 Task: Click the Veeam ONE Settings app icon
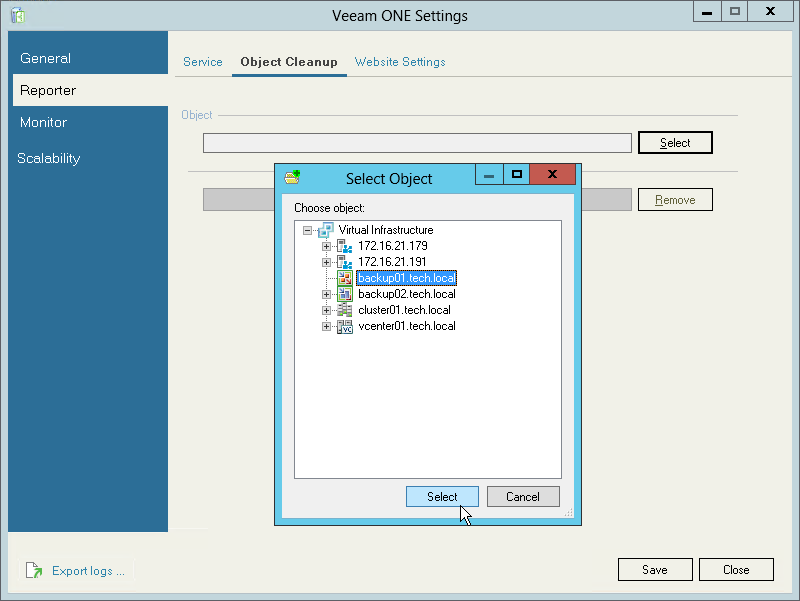(x=18, y=15)
